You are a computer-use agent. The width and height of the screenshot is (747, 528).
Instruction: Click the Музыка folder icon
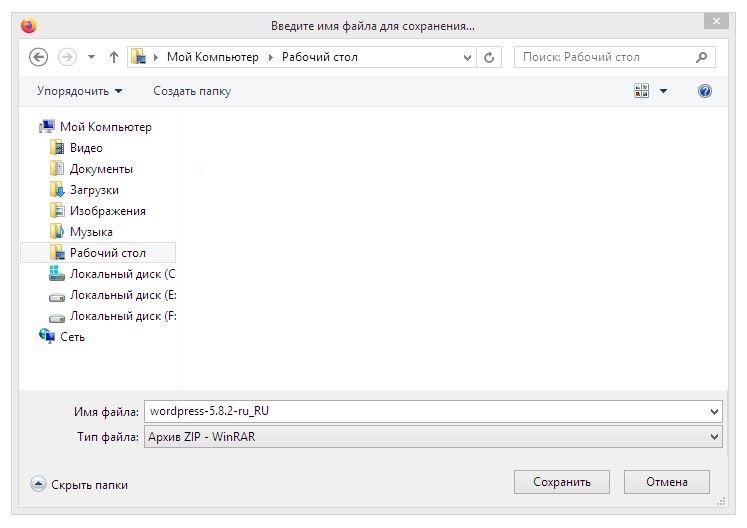57,231
